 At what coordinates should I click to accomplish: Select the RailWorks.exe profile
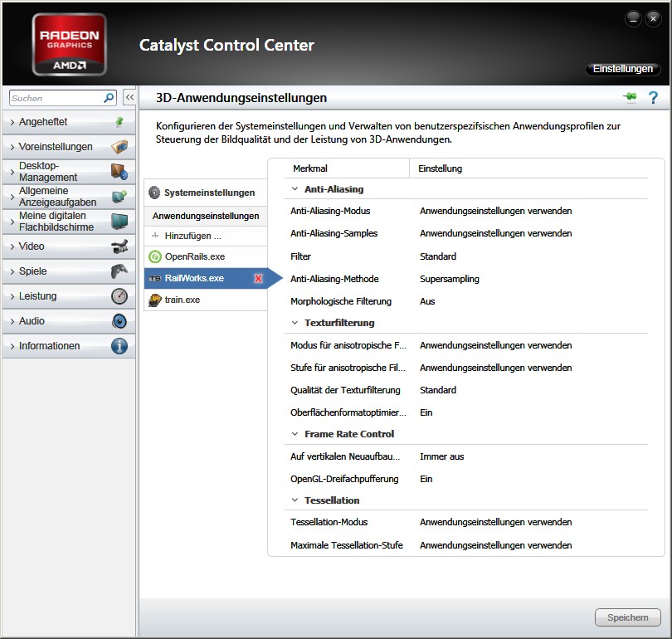click(206, 279)
